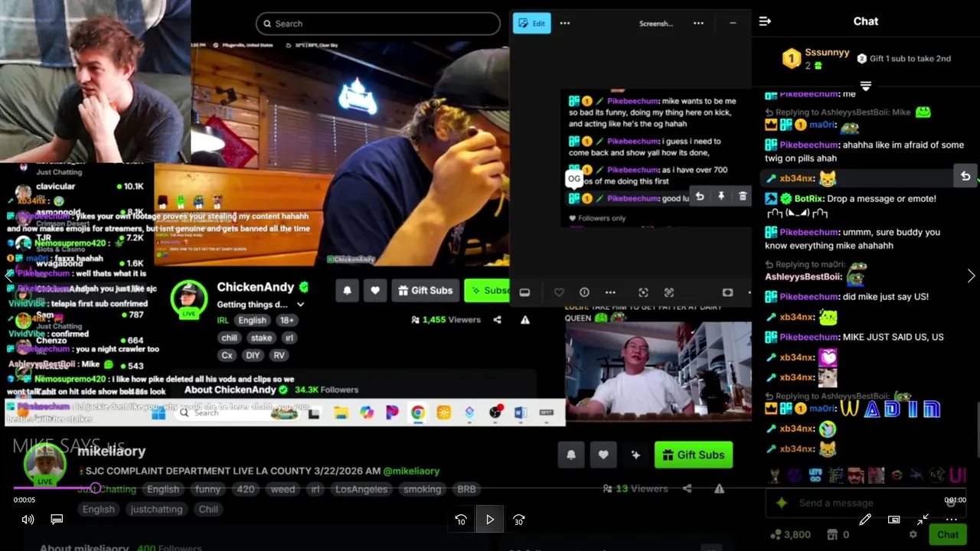This screenshot has height=551, width=980.
Task: Open the menu beside the Edit button
Action: tap(565, 23)
